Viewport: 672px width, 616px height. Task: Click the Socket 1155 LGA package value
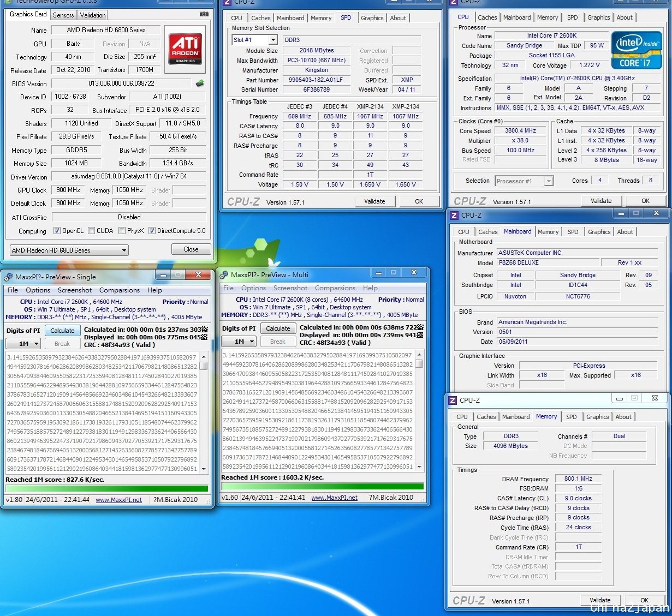pos(551,56)
